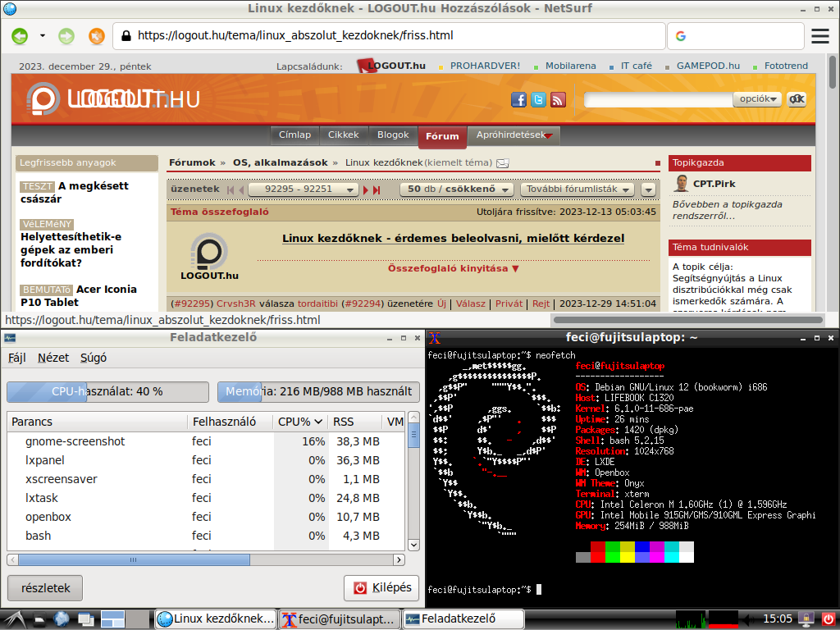840x630 pixels.
Task: Open CPT.Pirk topic owner profile
Action: tap(714, 184)
